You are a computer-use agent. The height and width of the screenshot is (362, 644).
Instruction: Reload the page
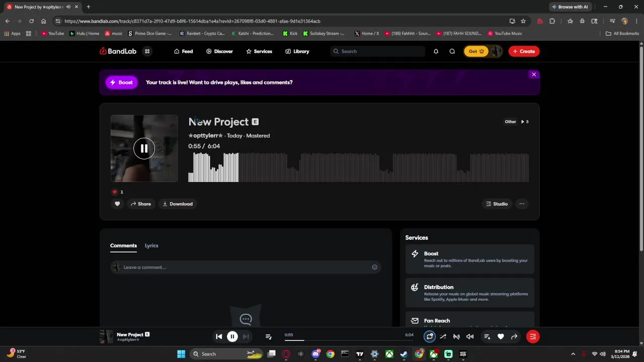click(x=31, y=21)
